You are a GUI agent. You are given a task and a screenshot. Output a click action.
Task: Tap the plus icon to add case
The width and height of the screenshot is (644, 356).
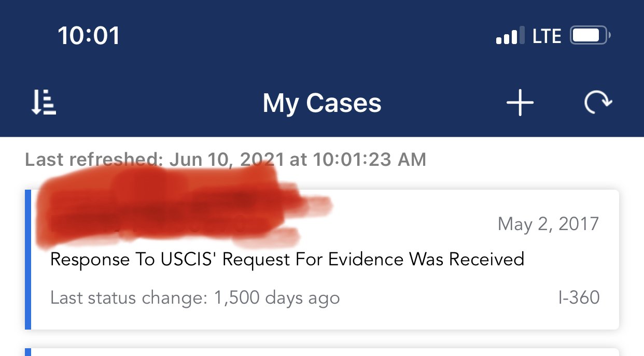[x=520, y=103]
